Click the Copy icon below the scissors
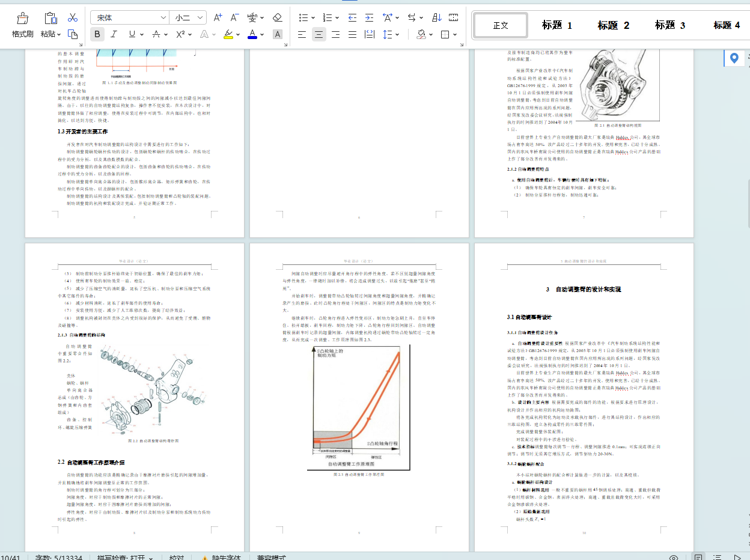This screenshot has height=560, width=750. [73, 34]
